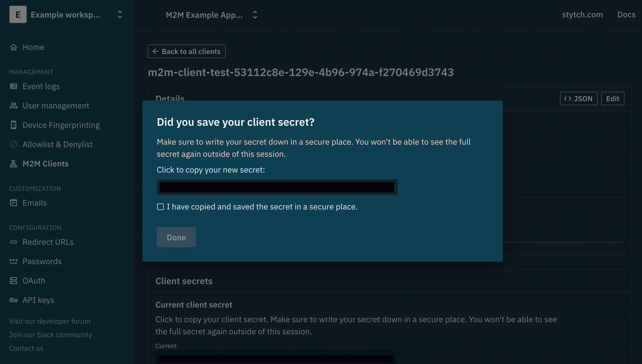
Task: Click the workspace avatar letter E
Action: [18, 15]
